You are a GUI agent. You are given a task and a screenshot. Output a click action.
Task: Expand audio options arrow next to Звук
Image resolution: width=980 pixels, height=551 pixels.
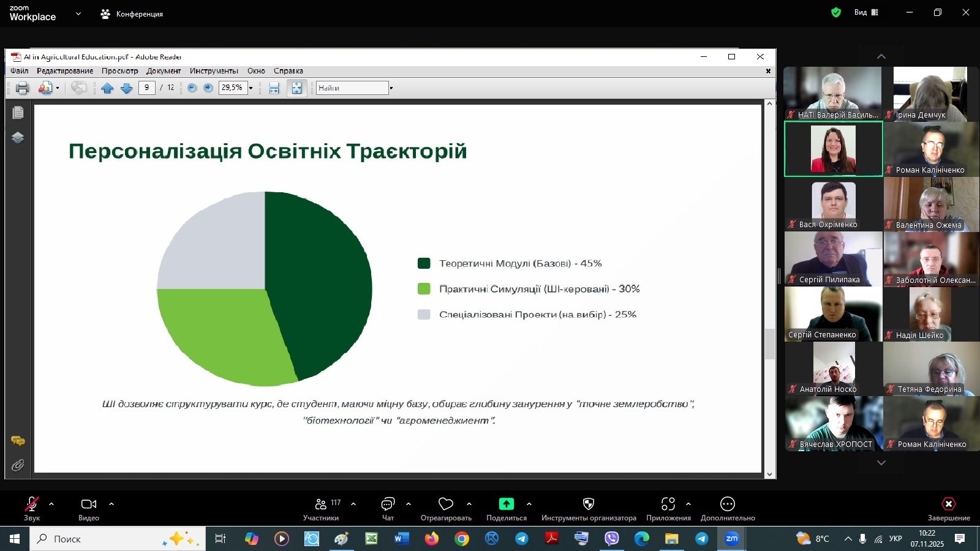51,504
